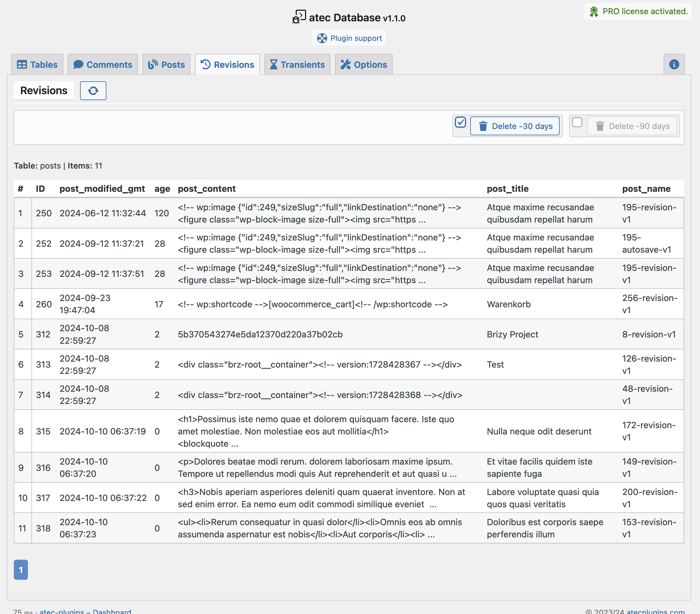Click the age column header
This screenshot has height=614, width=700.
coord(162,189)
